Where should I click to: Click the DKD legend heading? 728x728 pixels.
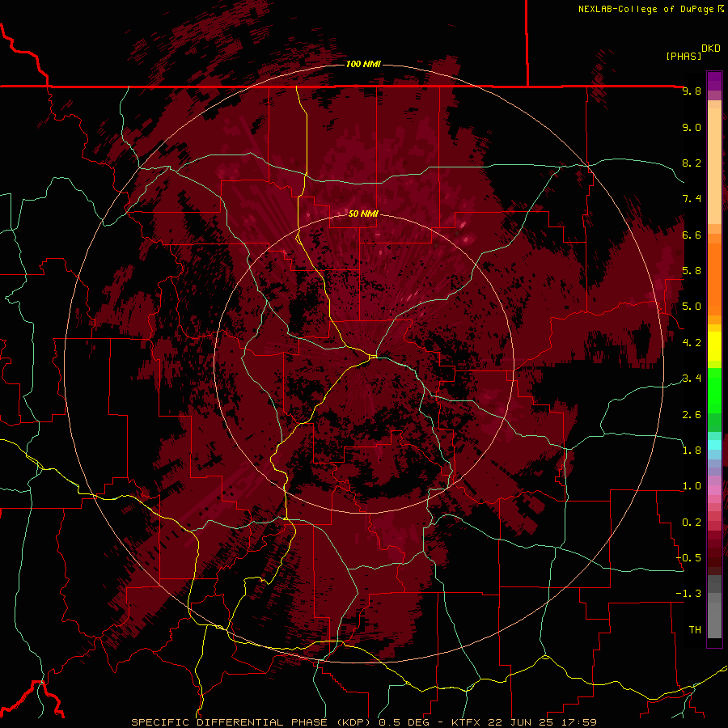(x=711, y=49)
